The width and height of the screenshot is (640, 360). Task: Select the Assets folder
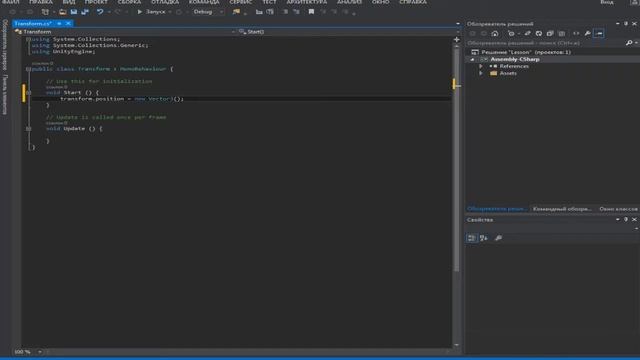tap(508, 73)
